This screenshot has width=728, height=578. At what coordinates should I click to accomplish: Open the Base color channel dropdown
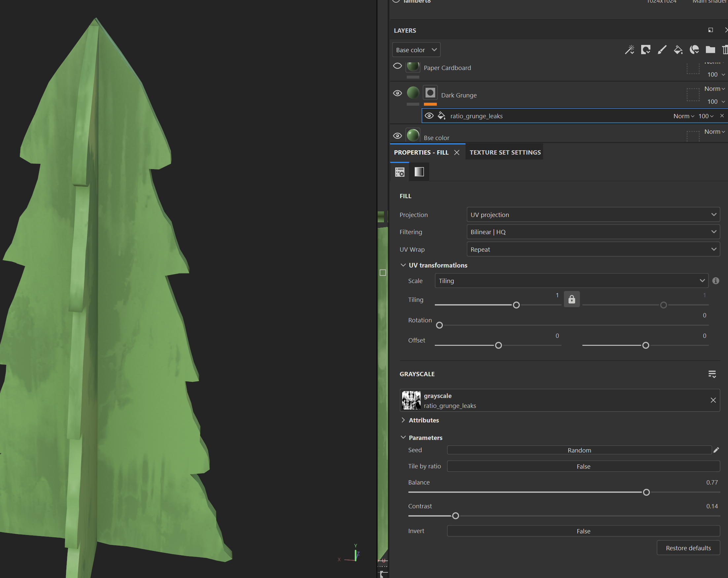click(416, 50)
